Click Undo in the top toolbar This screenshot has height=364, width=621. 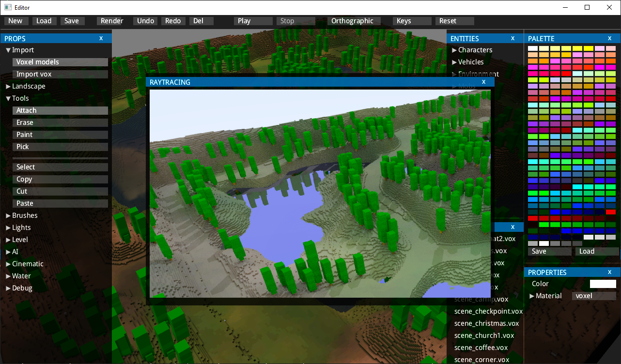coord(145,21)
